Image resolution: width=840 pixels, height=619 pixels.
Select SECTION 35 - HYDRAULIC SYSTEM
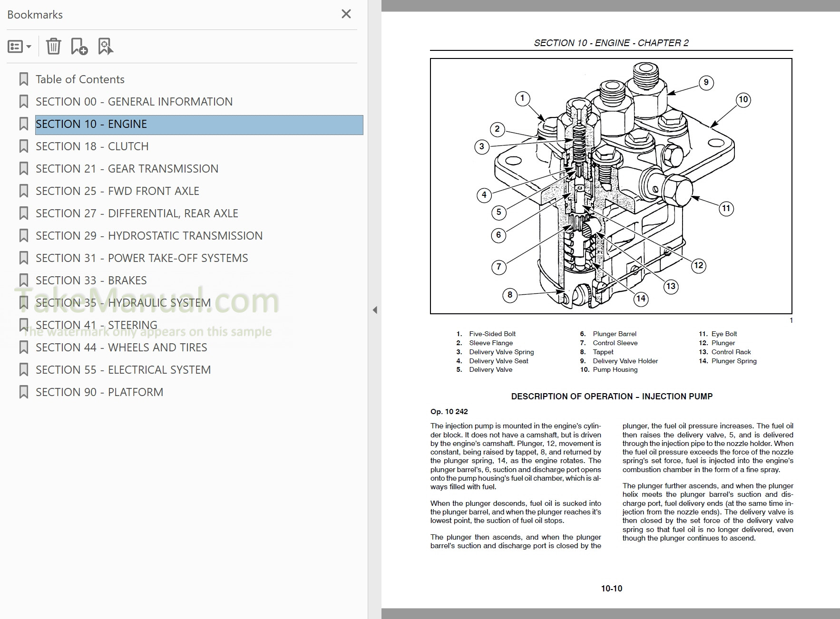[122, 302]
